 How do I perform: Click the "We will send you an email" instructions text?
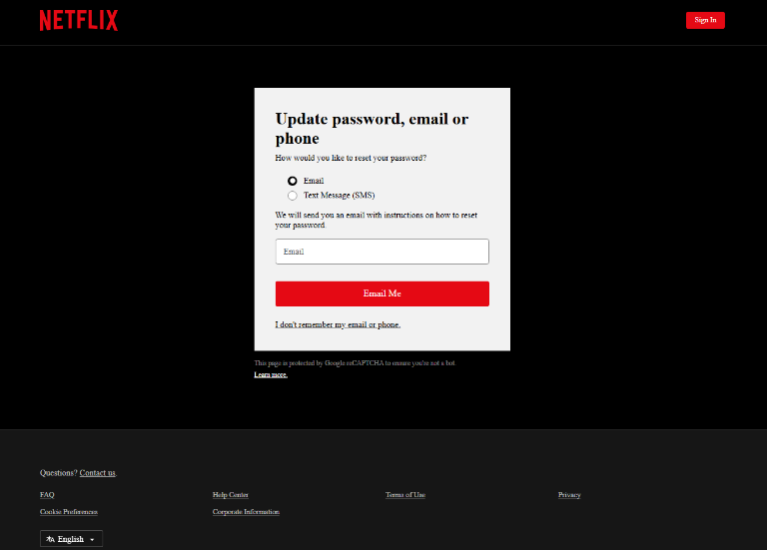click(376, 220)
